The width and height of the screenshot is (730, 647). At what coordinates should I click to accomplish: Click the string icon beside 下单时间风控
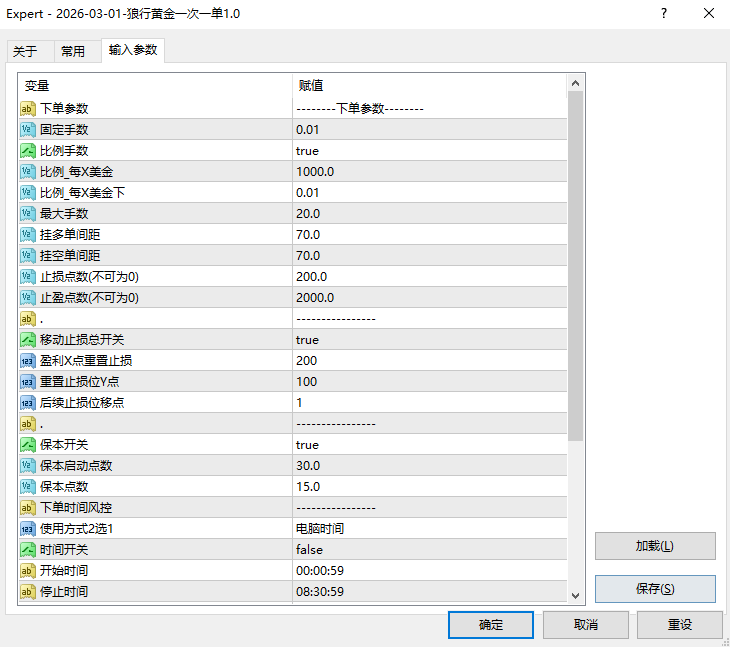pyautogui.click(x=27, y=507)
